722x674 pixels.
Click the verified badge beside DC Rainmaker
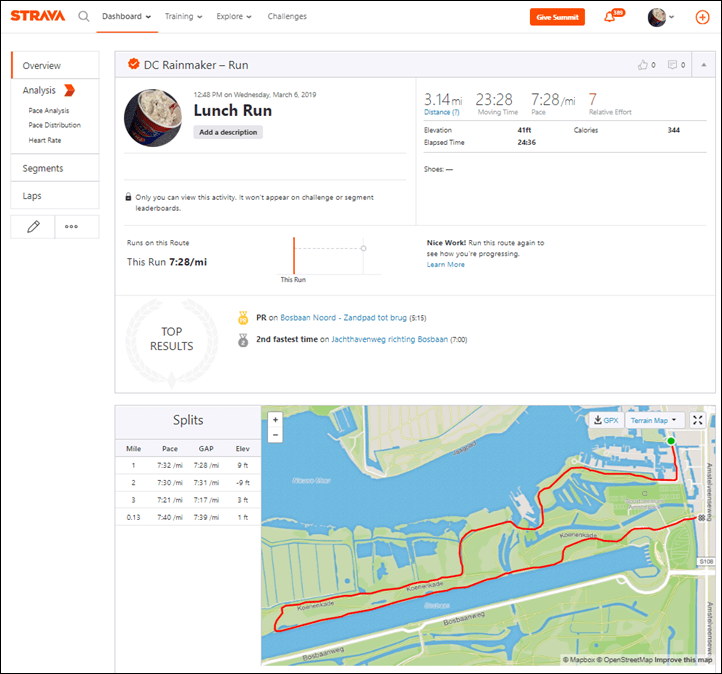(134, 64)
